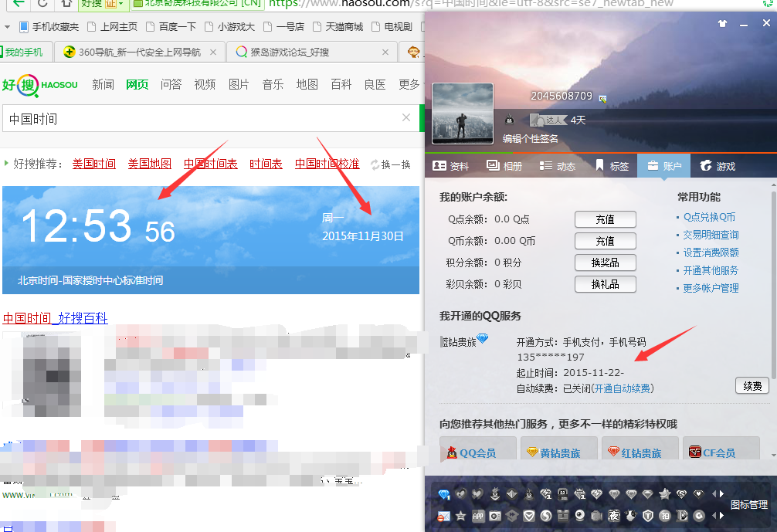Clear the search box with X
The width and height of the screenshot is (777, 532).
406,117
